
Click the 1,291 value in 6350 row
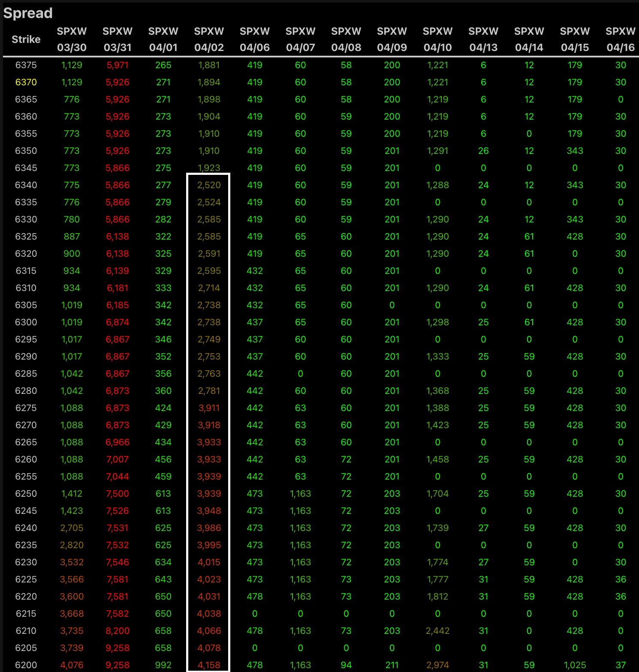click(x=438, y=151)
